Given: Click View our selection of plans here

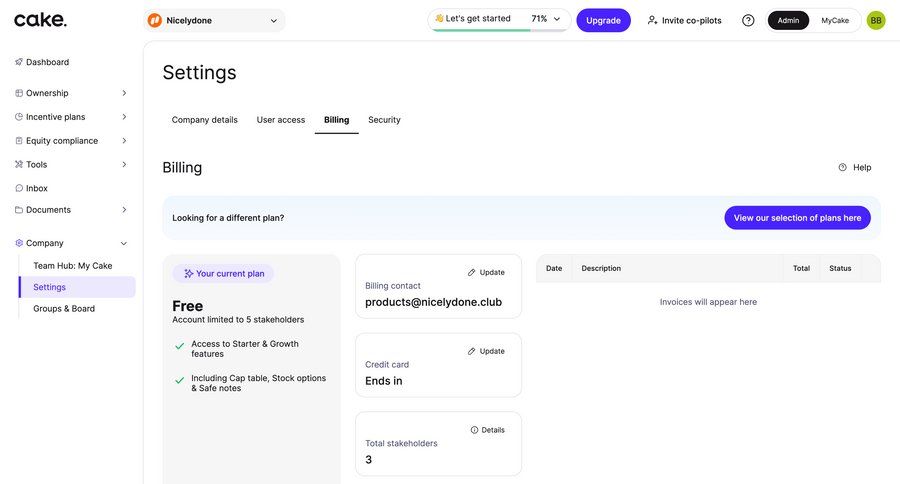Looking at the screenshot, I should point(797,218).
